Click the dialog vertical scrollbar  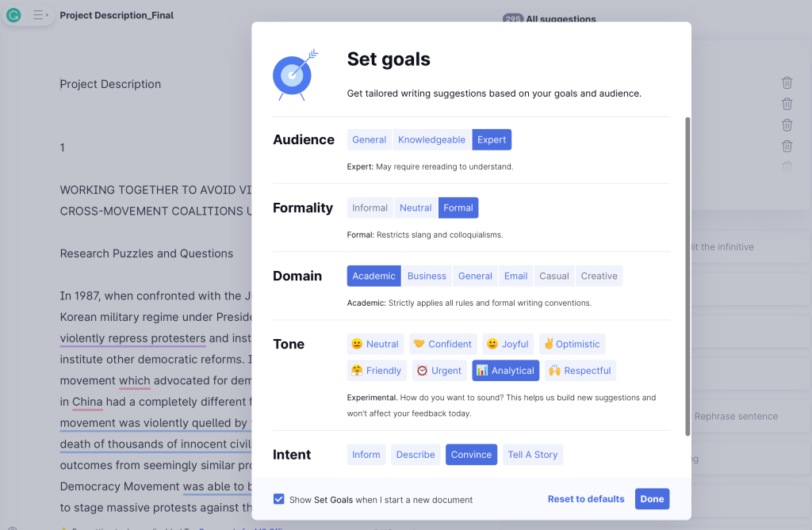coord(688,276)
